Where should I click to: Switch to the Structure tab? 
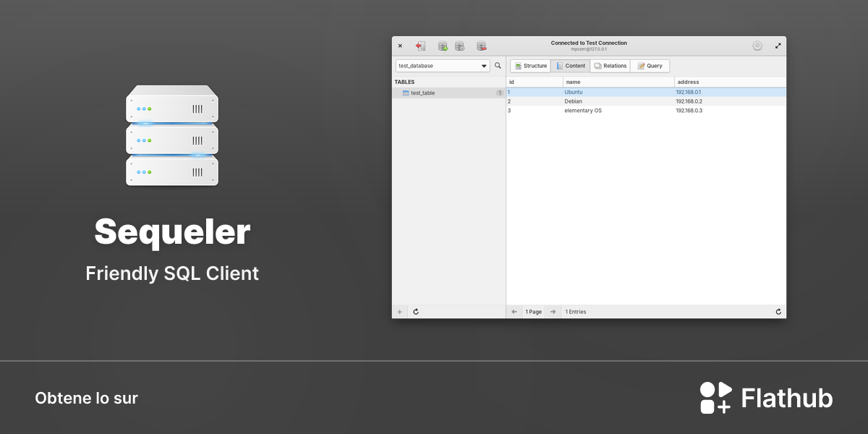click(x=530, y=66)
